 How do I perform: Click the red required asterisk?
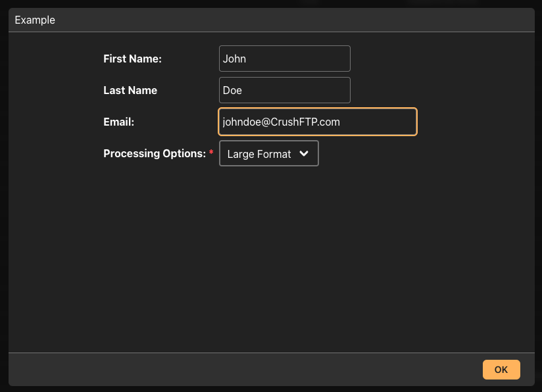[x=211, y=152]
